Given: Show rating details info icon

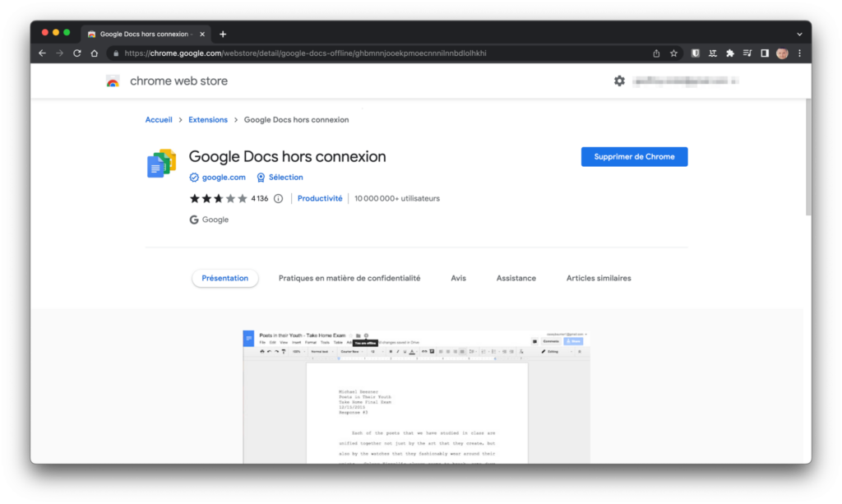Looking at the screenshot, I should click(278, 198).
